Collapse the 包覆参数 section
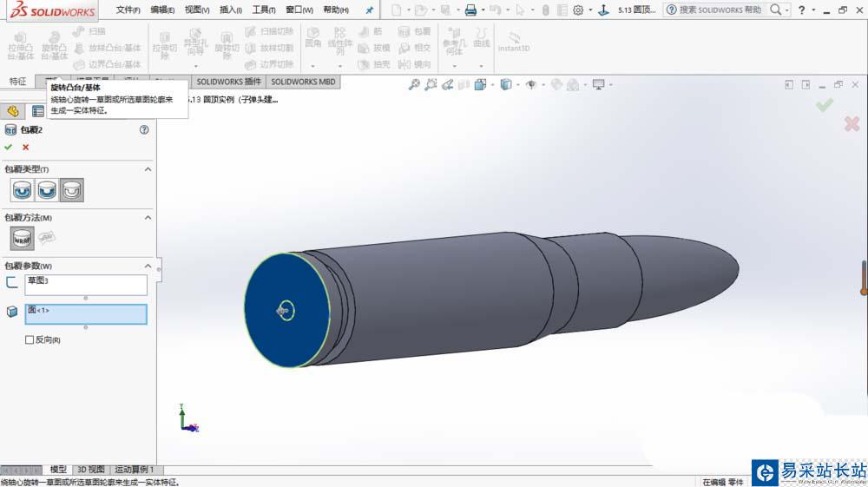868x487 pixels. [148, 267]
